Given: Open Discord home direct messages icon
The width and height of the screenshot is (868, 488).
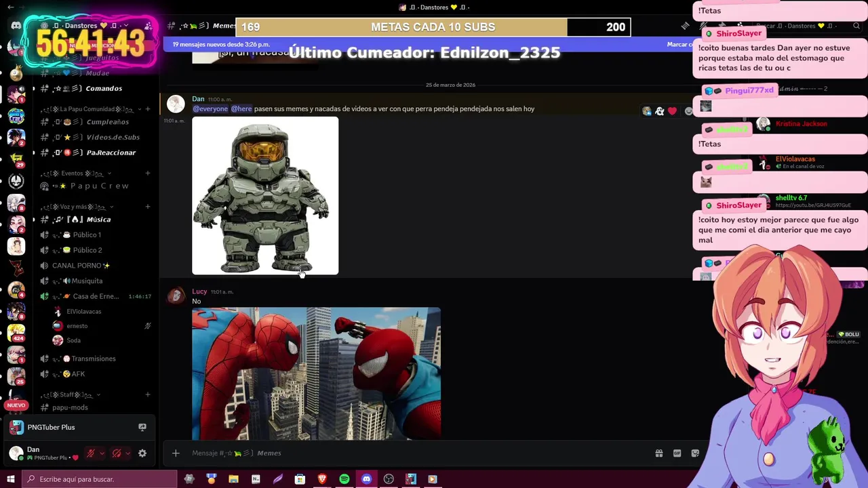Looking at the screenshot, I should 16,26.
